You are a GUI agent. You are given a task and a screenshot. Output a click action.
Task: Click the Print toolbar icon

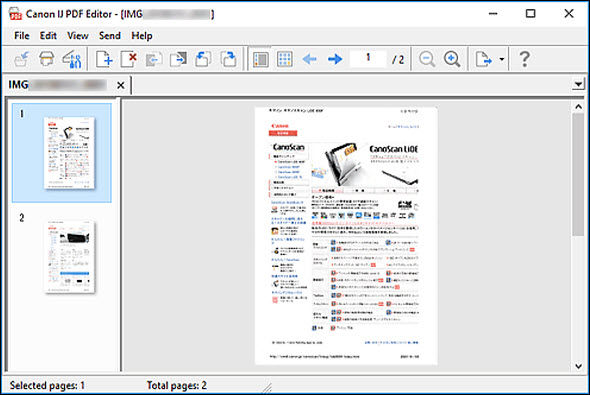46,59
